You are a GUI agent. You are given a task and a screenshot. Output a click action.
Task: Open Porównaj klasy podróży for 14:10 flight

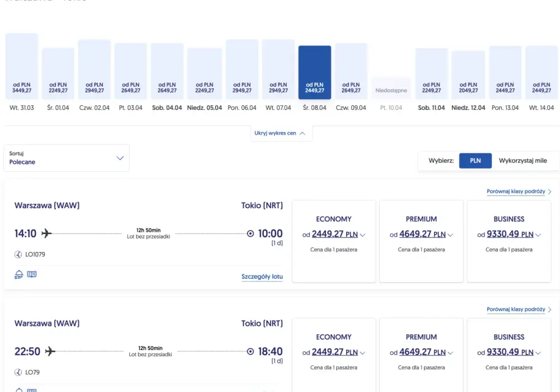click(519, 192)
